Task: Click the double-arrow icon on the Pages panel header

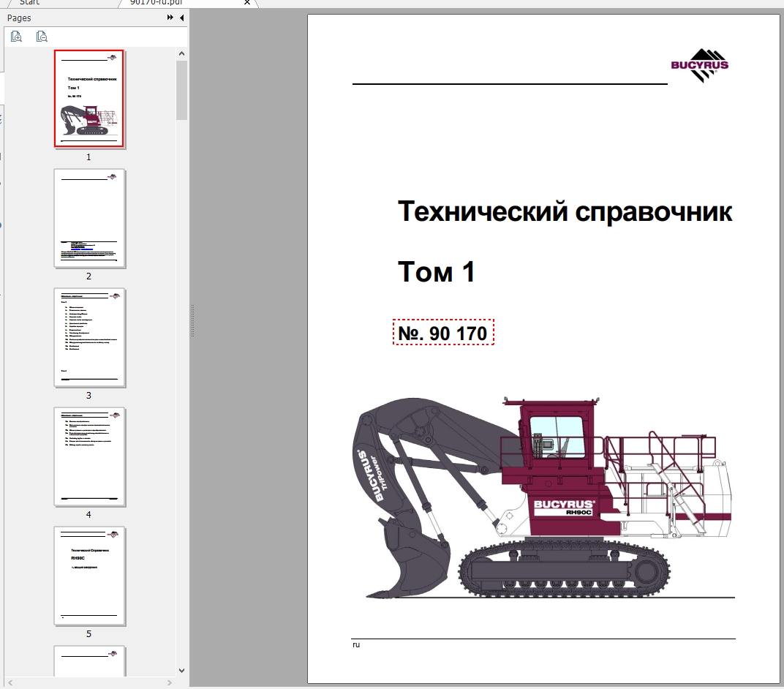Action: (x=170, y=18)
